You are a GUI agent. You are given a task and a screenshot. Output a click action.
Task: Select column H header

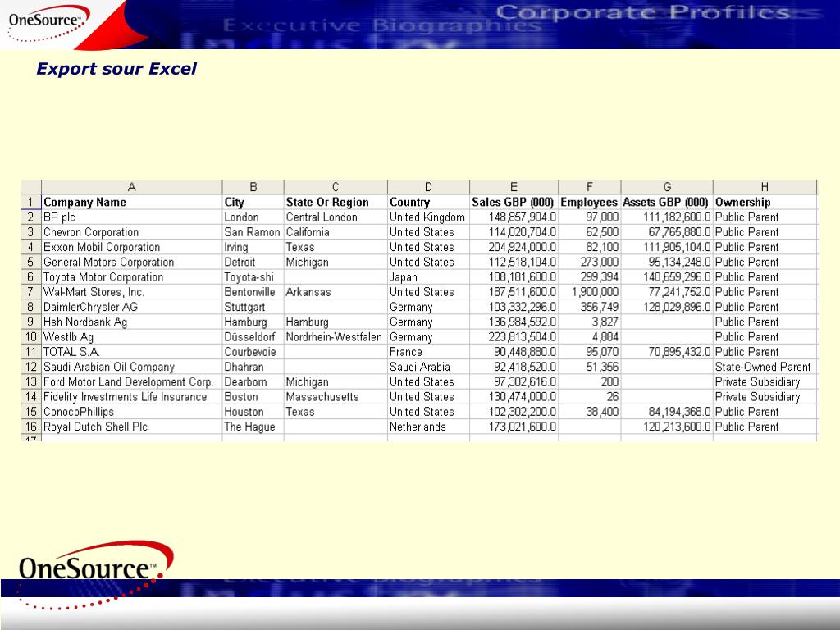click(x=765, y=187)
